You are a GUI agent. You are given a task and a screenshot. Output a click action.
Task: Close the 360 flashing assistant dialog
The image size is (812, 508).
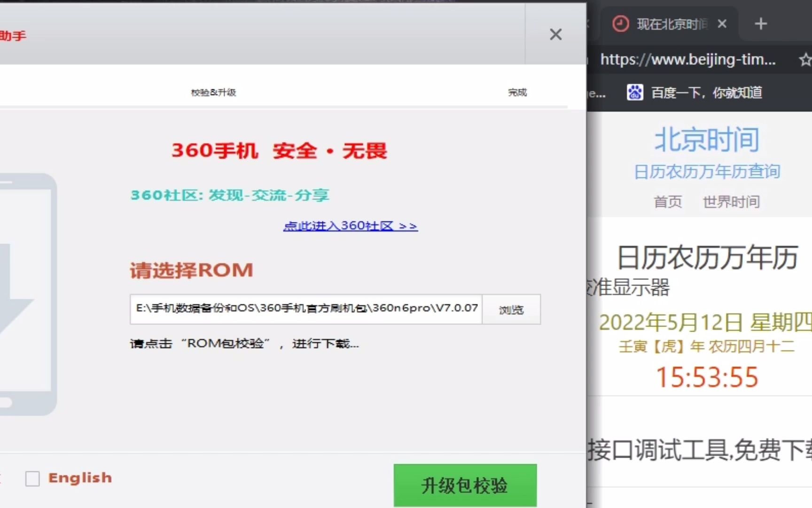point(555,34)
